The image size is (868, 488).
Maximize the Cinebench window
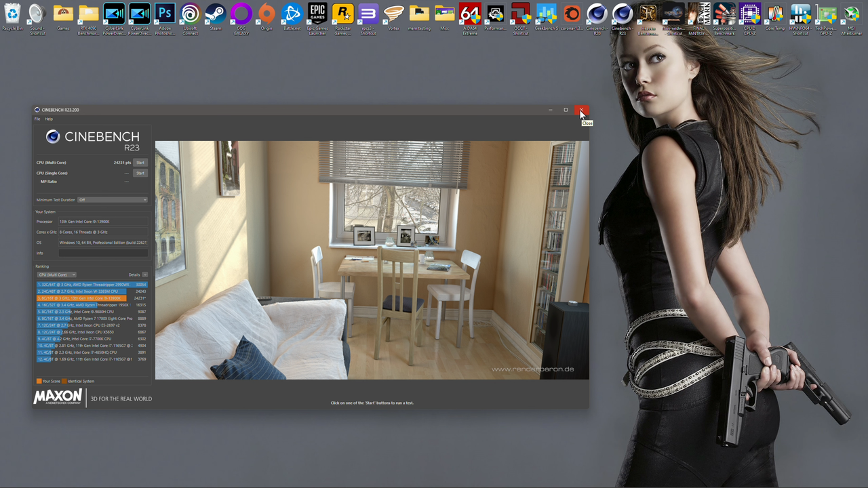click(566, 110)
